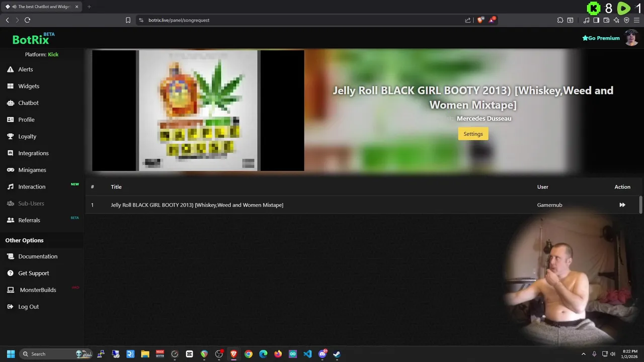Open the taskbar clock and date
Viewport: 644px width, 362px height.
click(x=629, y=354)
